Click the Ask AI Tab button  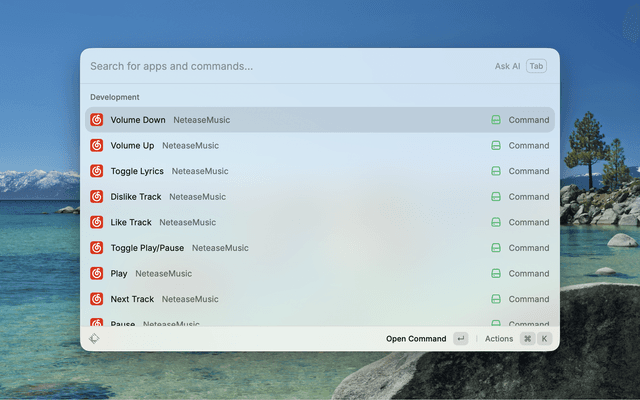tap(520, 66)
